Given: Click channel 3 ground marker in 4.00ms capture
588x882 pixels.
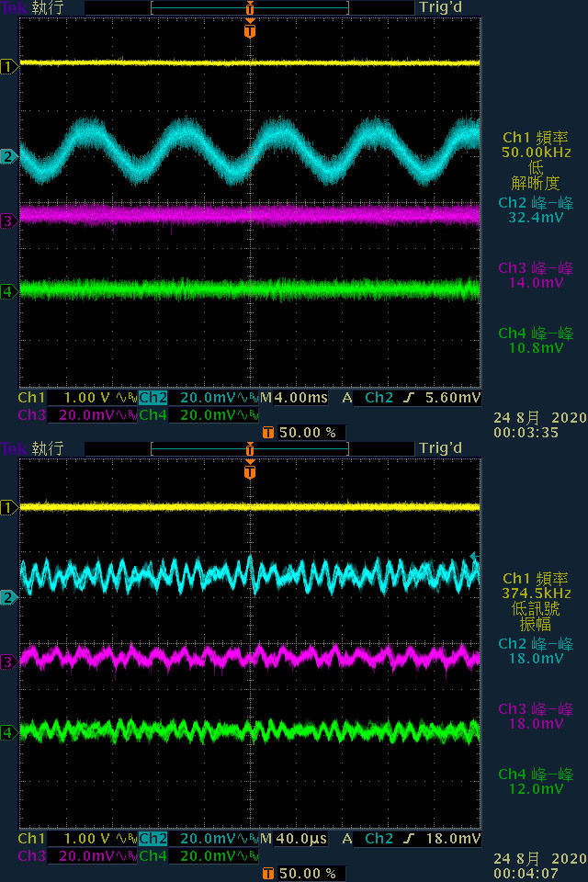Looking at the screenshot, I should (x=8, y=220).
